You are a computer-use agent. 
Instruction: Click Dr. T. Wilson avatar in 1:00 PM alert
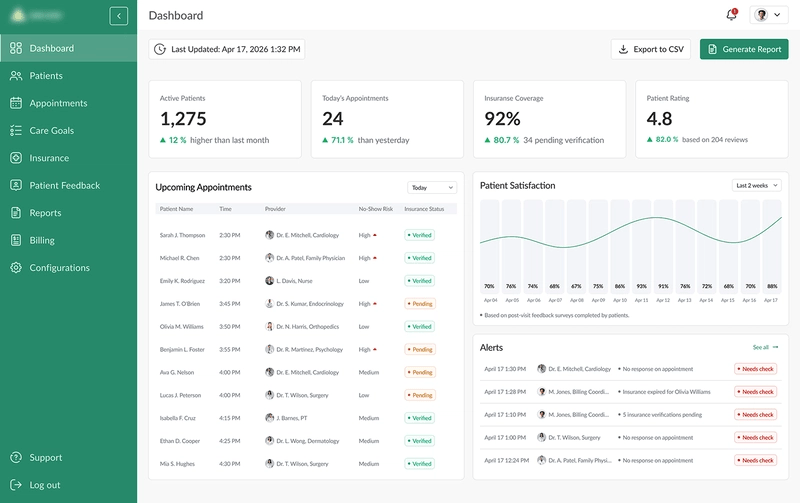(x=542, y=437)
